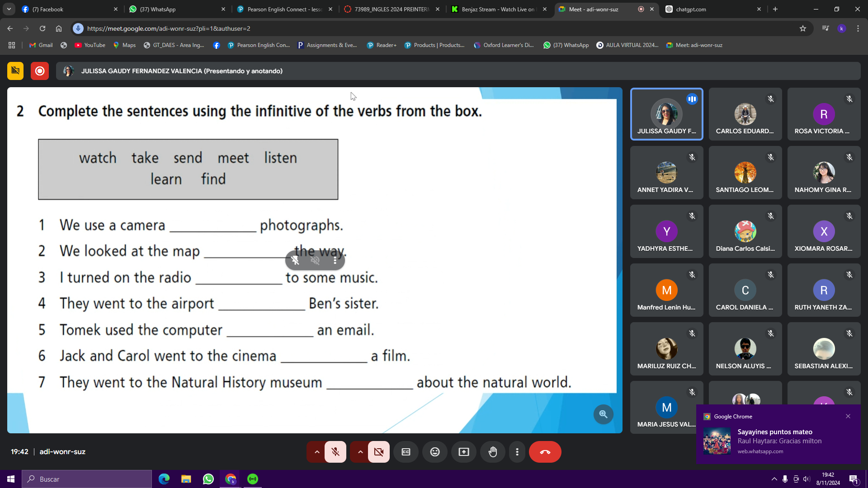Viewport: 868px width, 488px height.
Task: Open volume control in system tray
Action: click(807, 479)
